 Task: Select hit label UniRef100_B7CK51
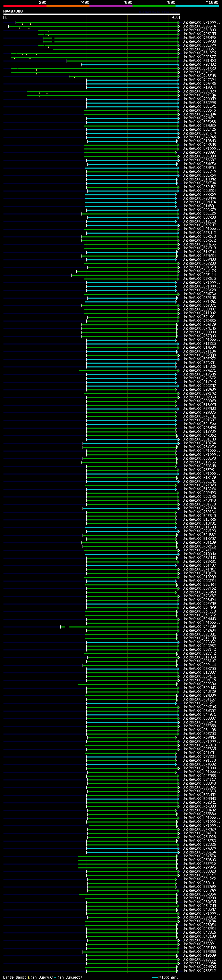[199, 363]
